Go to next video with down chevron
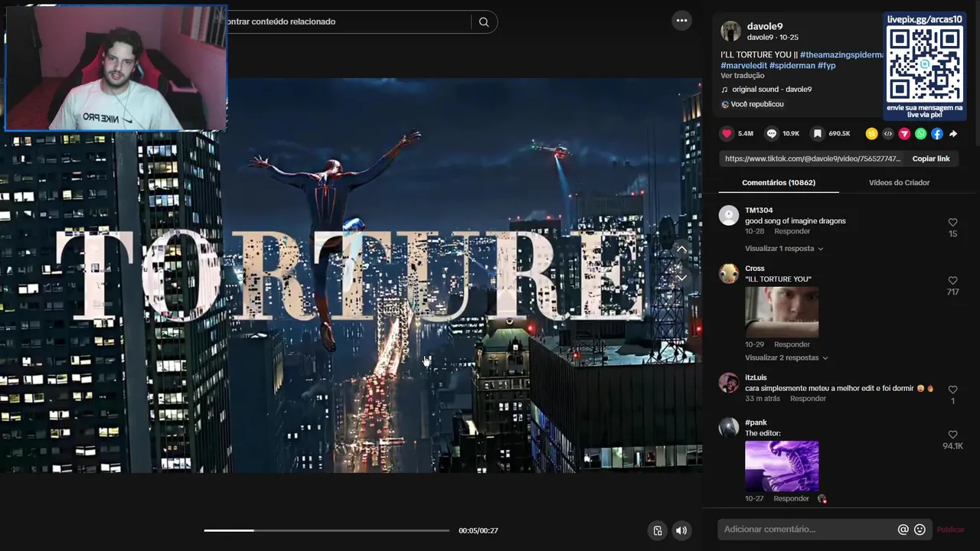The image size is (980, 551). [681, 279]
